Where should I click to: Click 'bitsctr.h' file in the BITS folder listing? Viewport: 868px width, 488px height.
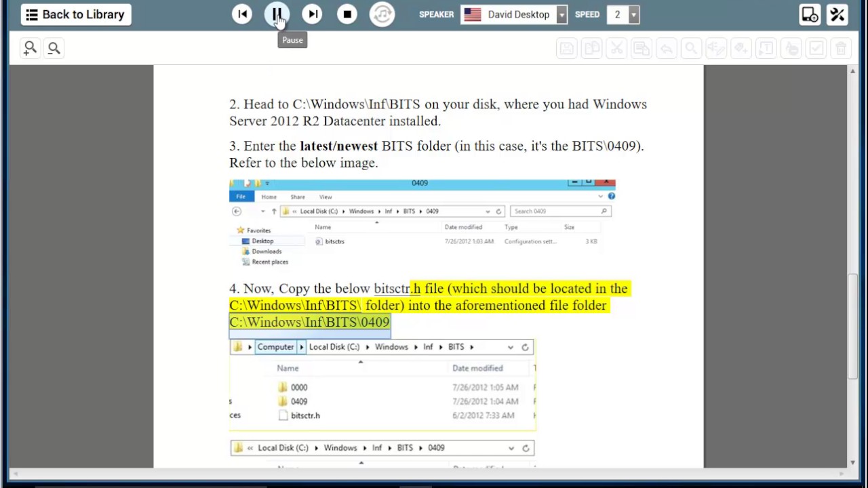tap(299, 415)
